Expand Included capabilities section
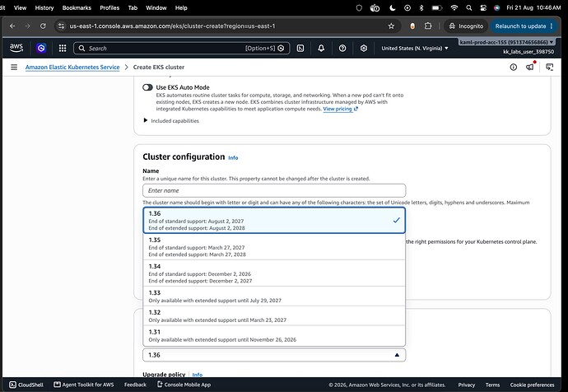568x392 pixels. pyautogui.click(x=171, y=120)
